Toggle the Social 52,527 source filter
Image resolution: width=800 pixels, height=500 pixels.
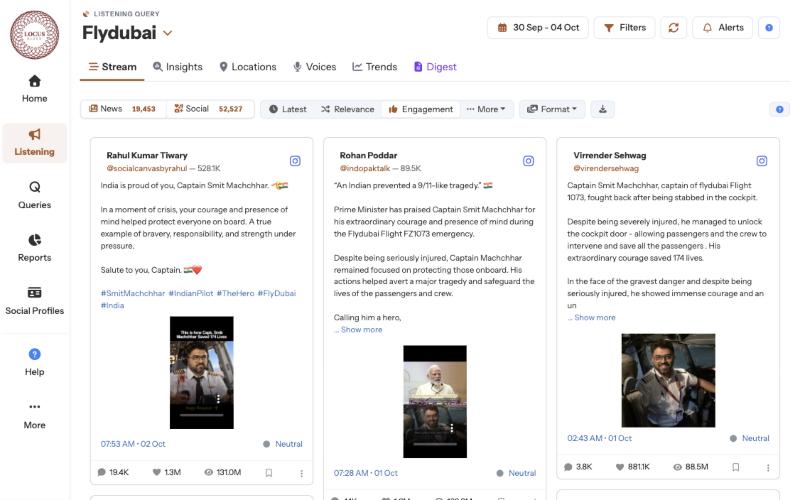pos(209,109)
